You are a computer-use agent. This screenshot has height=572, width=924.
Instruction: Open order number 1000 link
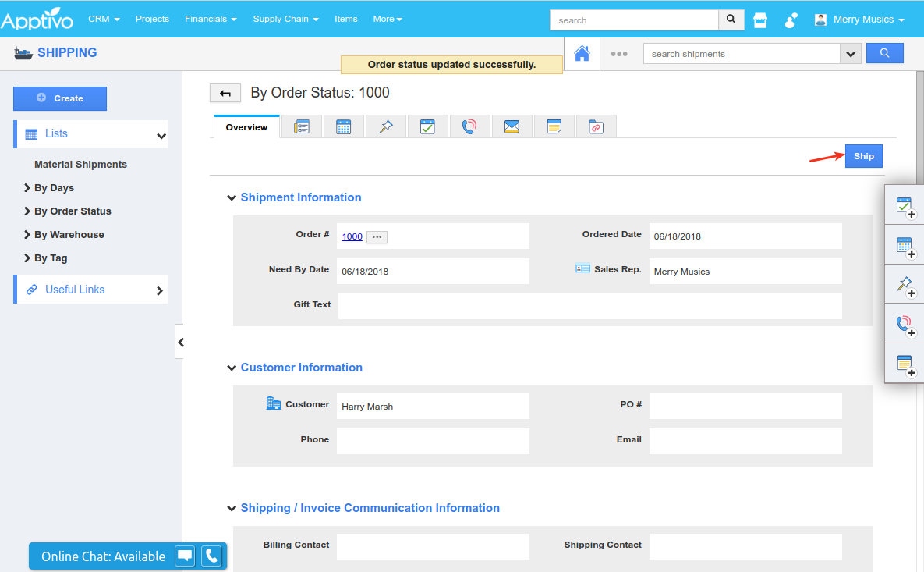tap(352, 236)
